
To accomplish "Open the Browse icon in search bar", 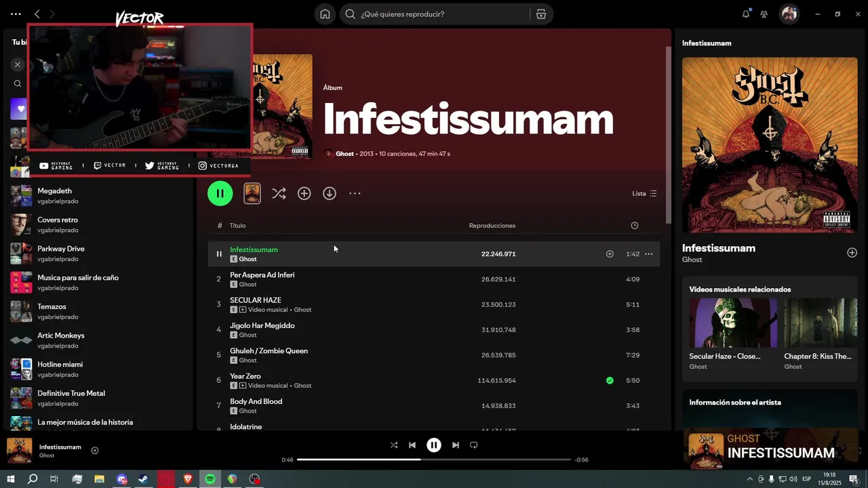I will 540,14.
